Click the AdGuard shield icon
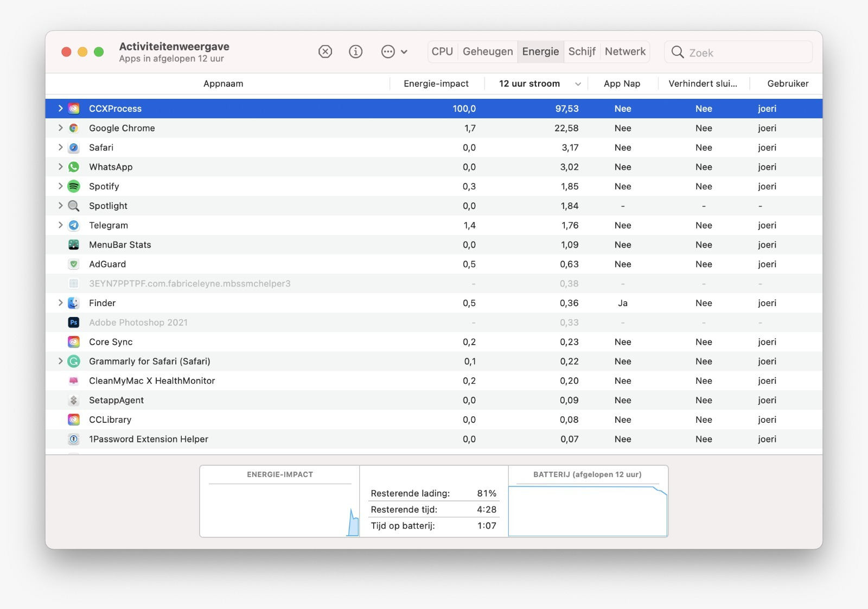This screenshot has height=609, width=868. (x=74, y=264)
